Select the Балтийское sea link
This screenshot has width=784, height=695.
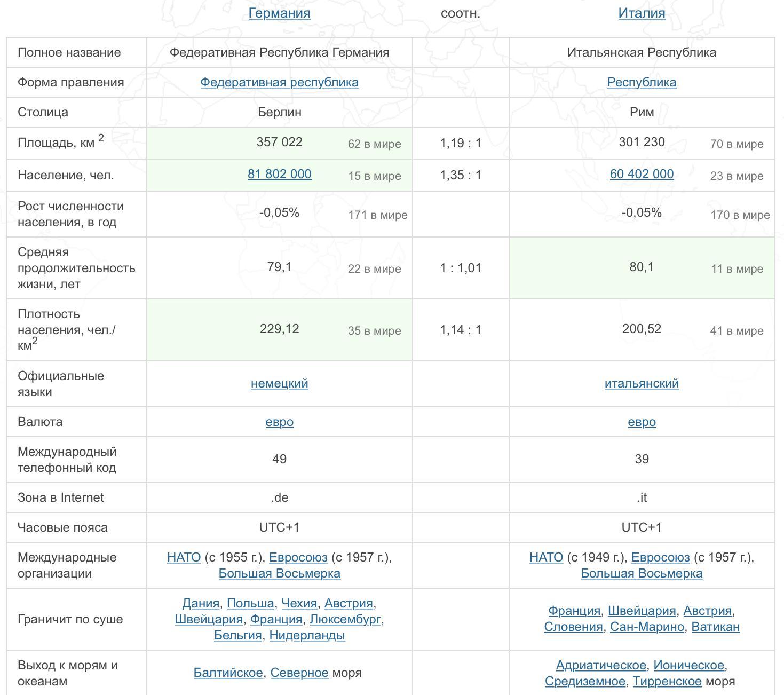click(x=228, y=673)
